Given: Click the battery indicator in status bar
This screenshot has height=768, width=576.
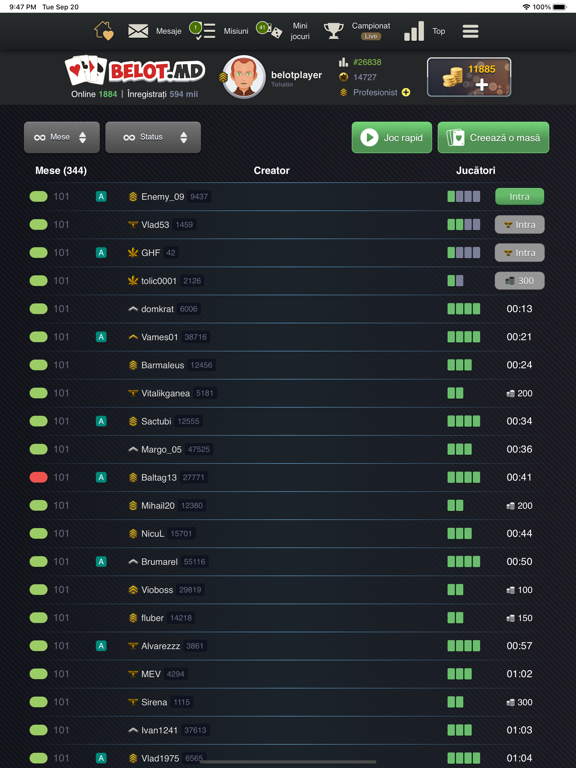Looking at the screenshot, I should tap(559, 7).
